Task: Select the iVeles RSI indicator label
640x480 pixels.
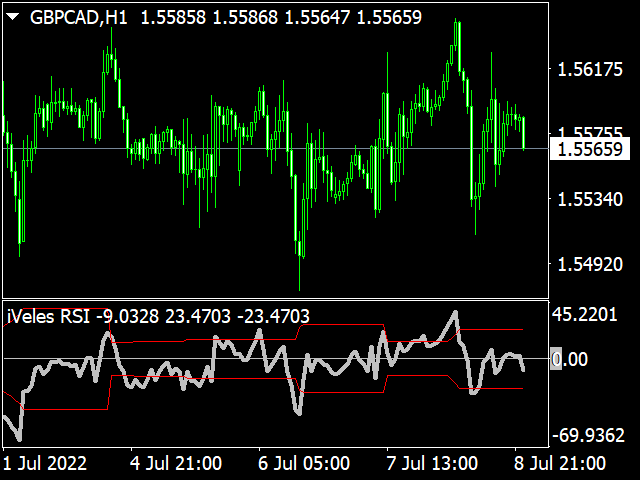Action: pos(49,316)
